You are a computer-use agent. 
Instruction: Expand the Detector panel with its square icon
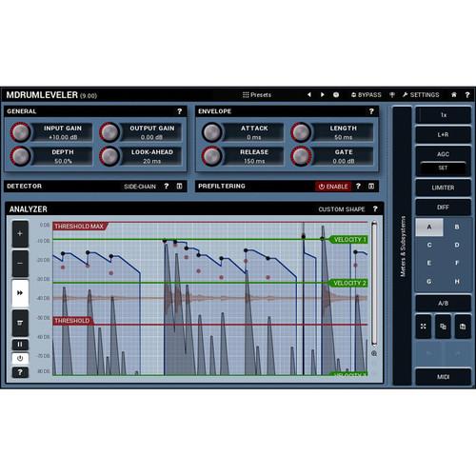(x=179, y=187)
